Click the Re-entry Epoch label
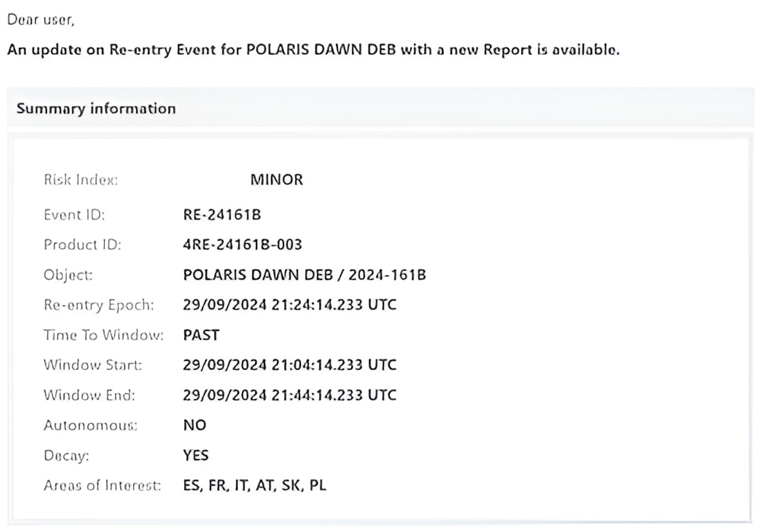Screen dimensions: 759x532 point(99,305)
